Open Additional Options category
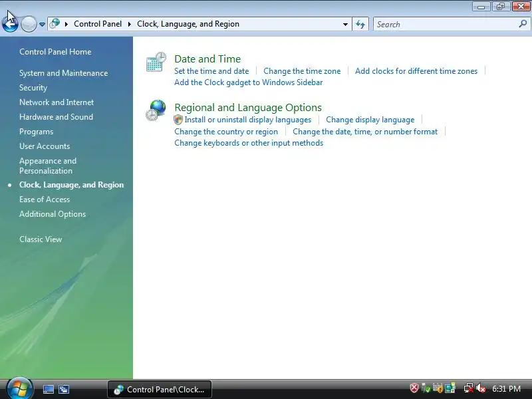The image size is (532, 399). 53,214
